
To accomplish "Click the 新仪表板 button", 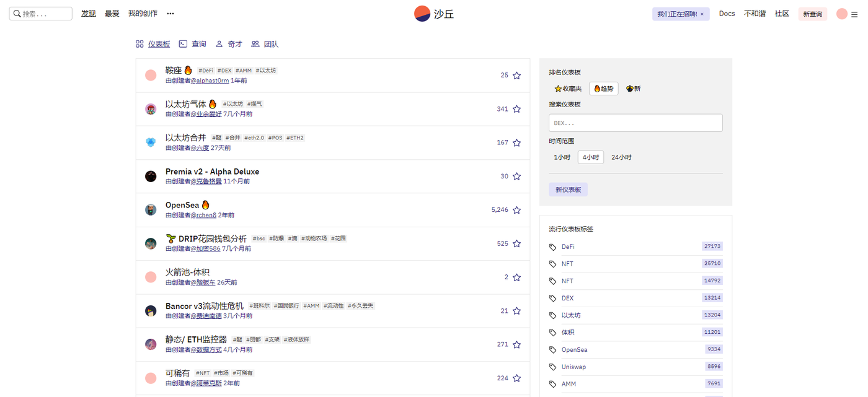I will 568,190.
